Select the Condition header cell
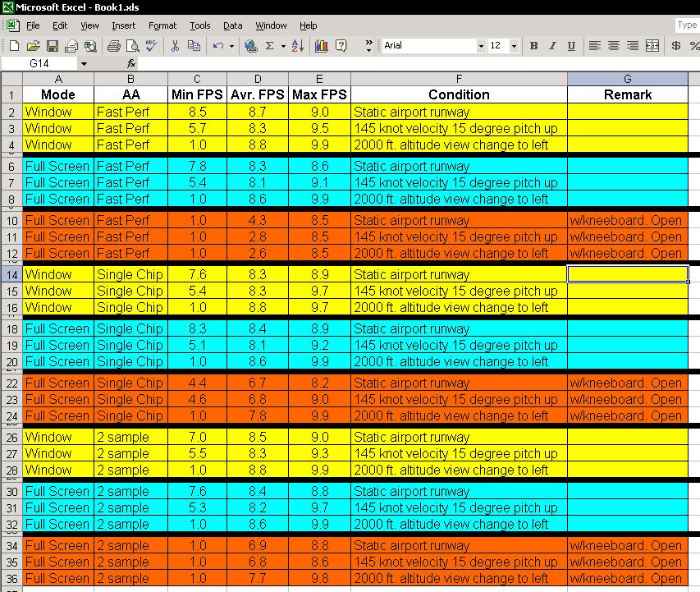700x592 pixels. [x=459, y=94]
